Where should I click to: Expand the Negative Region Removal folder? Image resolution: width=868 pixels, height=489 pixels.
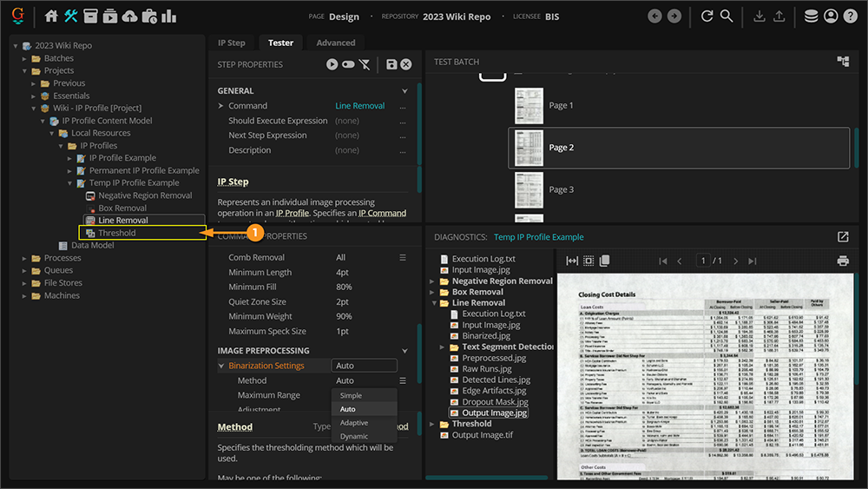[x=432, y=281]
